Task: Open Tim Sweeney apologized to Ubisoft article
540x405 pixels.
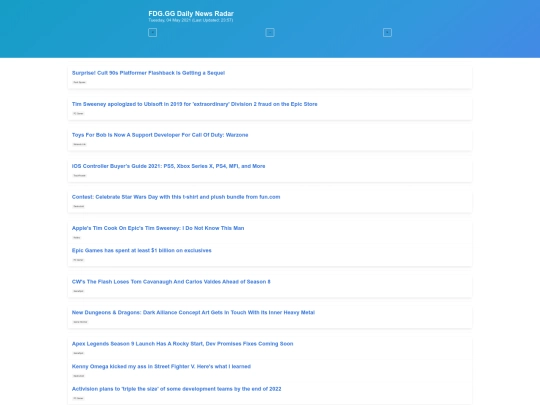Action: click(195, 104)
